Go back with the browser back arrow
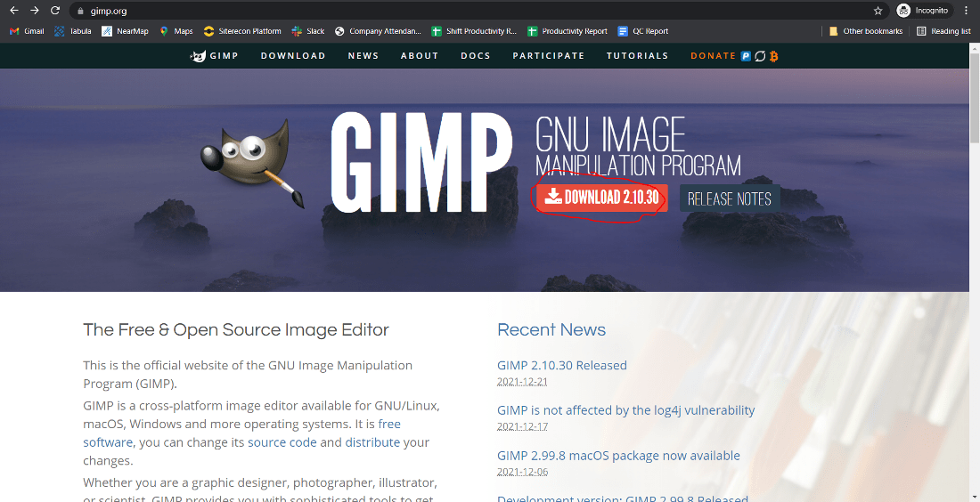The image size is (980, 502). [13, 11]
